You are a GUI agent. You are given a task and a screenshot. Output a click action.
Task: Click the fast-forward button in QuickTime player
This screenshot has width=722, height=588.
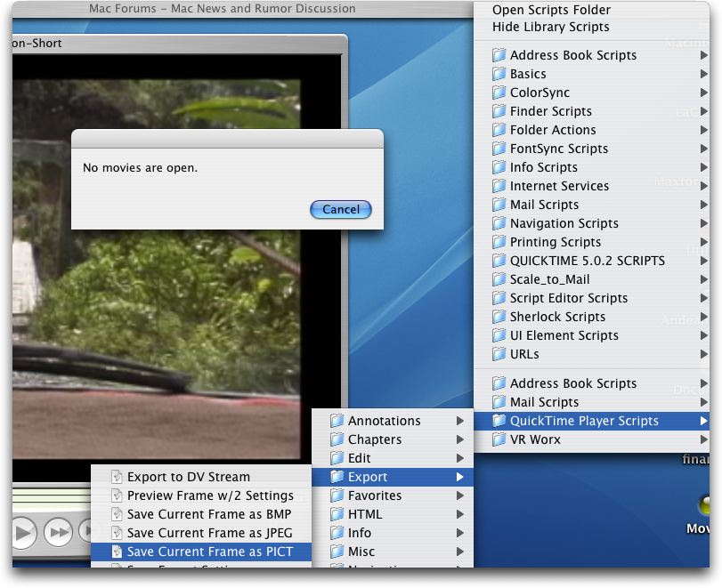59,532
